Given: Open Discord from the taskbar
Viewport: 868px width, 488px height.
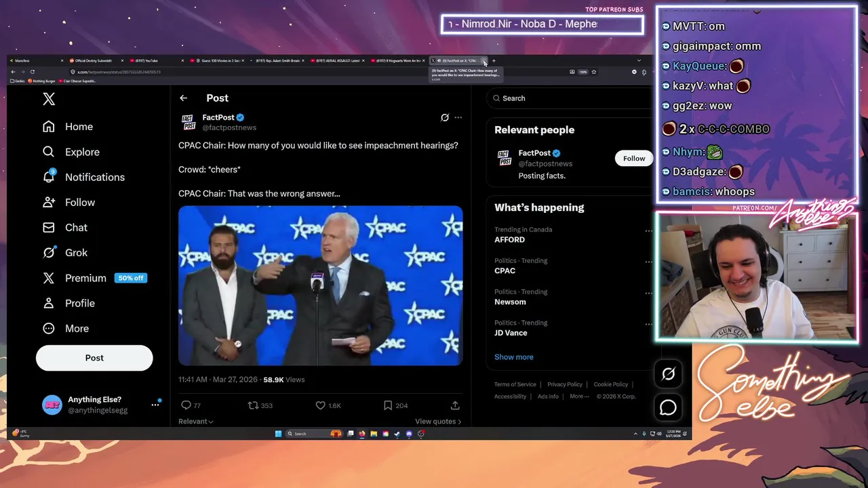Looking at the screenshot, I should click(409, 434).
